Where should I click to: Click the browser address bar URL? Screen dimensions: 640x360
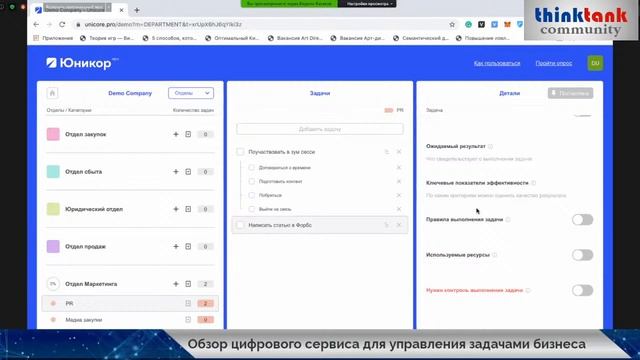tap(163, 24)
